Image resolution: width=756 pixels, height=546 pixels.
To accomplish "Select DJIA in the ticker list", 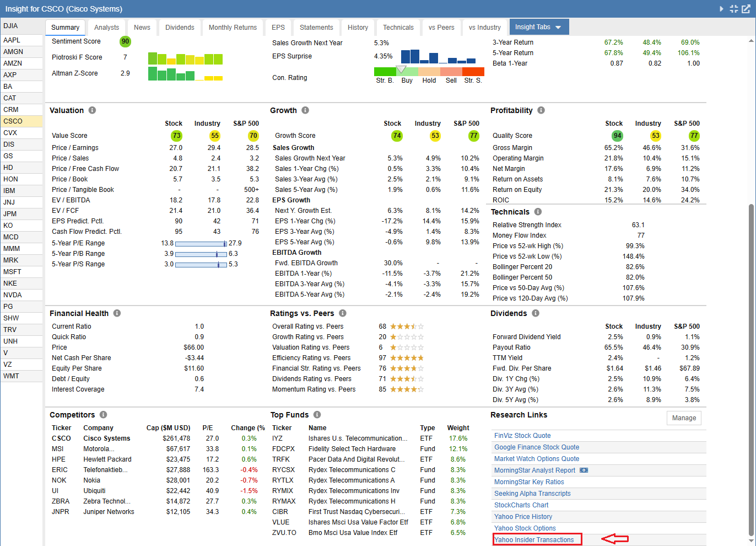I will (21, 26).
